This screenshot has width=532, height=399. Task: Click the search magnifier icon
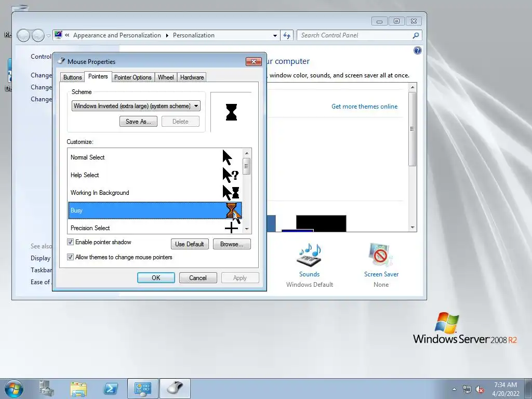pos(416,35)
